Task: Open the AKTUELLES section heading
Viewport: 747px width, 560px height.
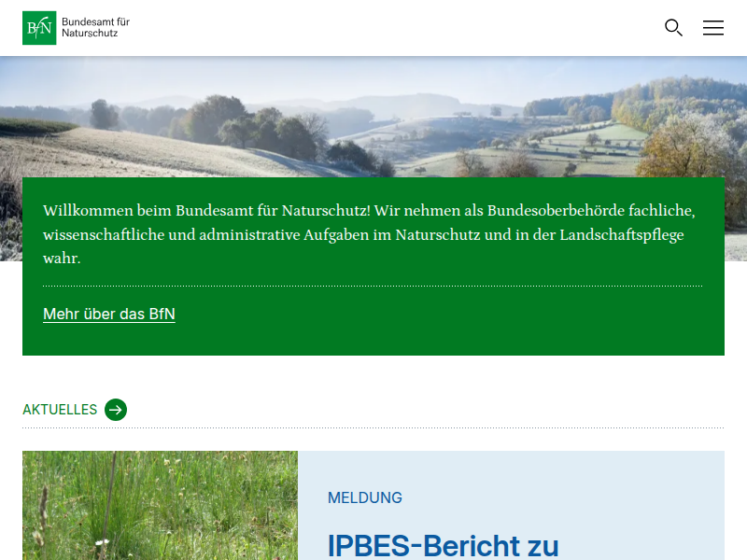Action: [60, 410]
